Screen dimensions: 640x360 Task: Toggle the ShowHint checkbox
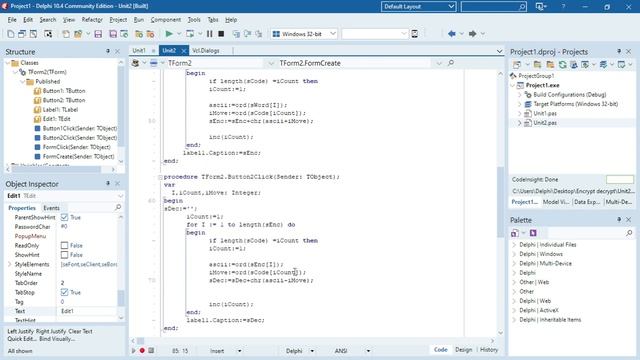[x=64, y=255]
